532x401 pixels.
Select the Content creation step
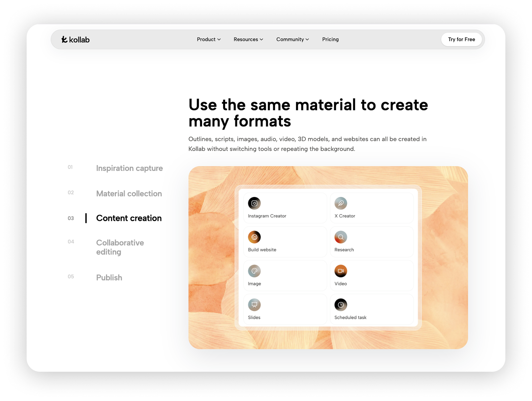[x=129, y=218]
